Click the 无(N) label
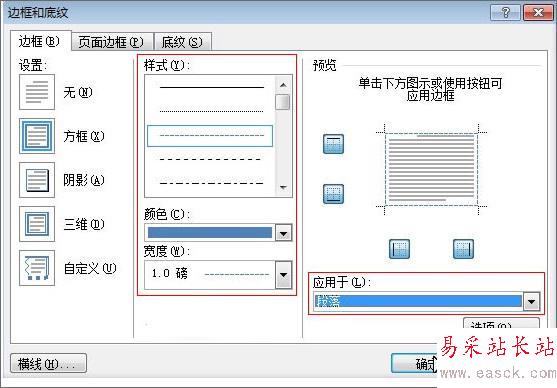This screenshot has height=388, width=557. click(77, 93)
